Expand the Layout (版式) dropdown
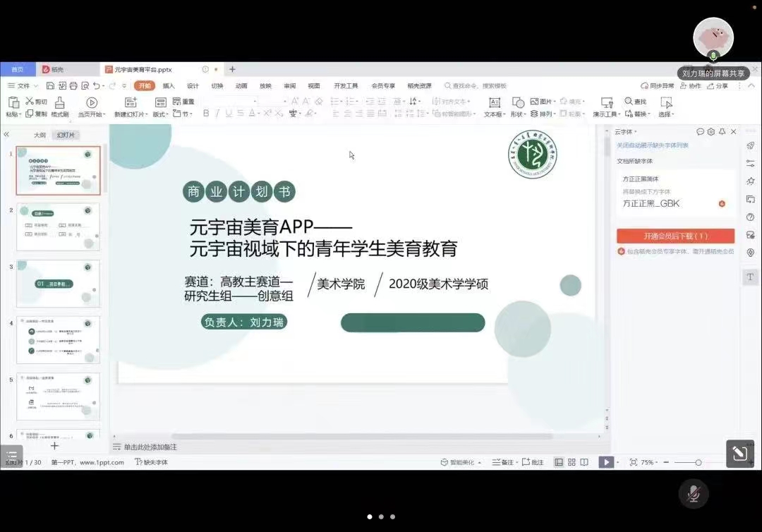The image size is (762, 532). [x=160, y=114]
